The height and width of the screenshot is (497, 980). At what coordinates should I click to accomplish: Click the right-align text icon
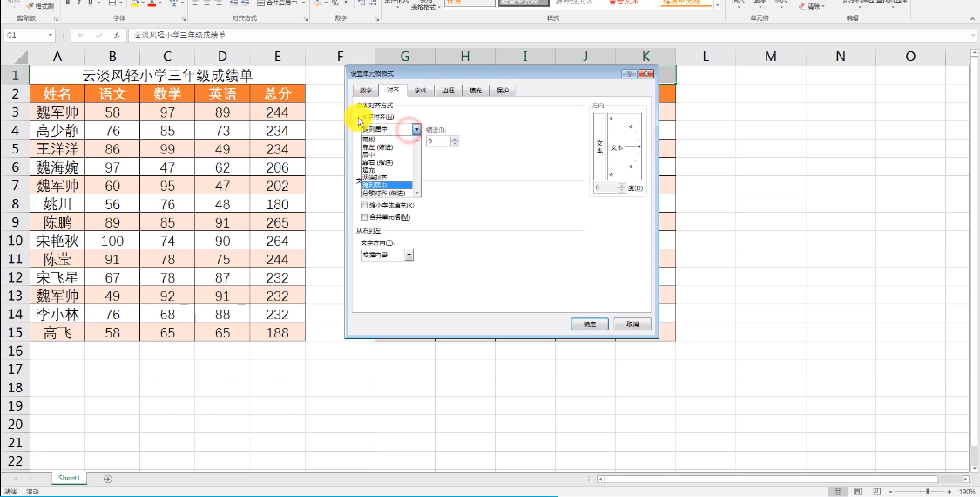[x=219, y=3]
